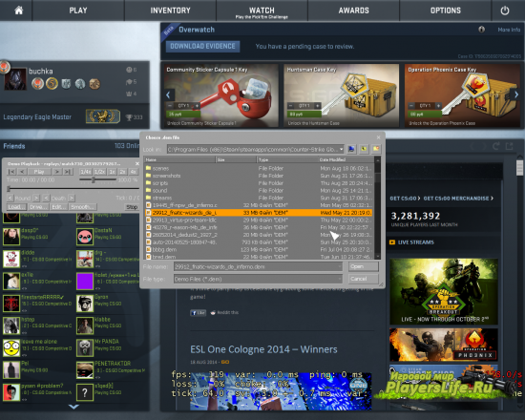Jump to previous death in Demo Playback
The height and width of the screenshot is (420, 525).
point(47,198)
